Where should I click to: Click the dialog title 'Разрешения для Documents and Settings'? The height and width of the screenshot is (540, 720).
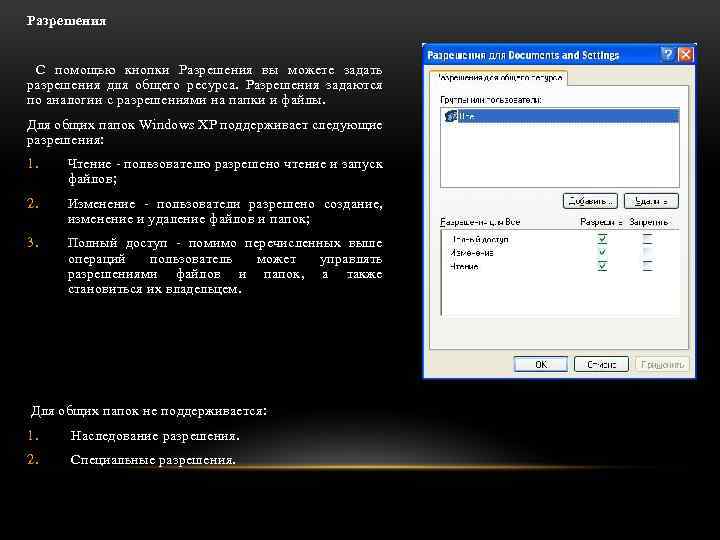point(523,56)
